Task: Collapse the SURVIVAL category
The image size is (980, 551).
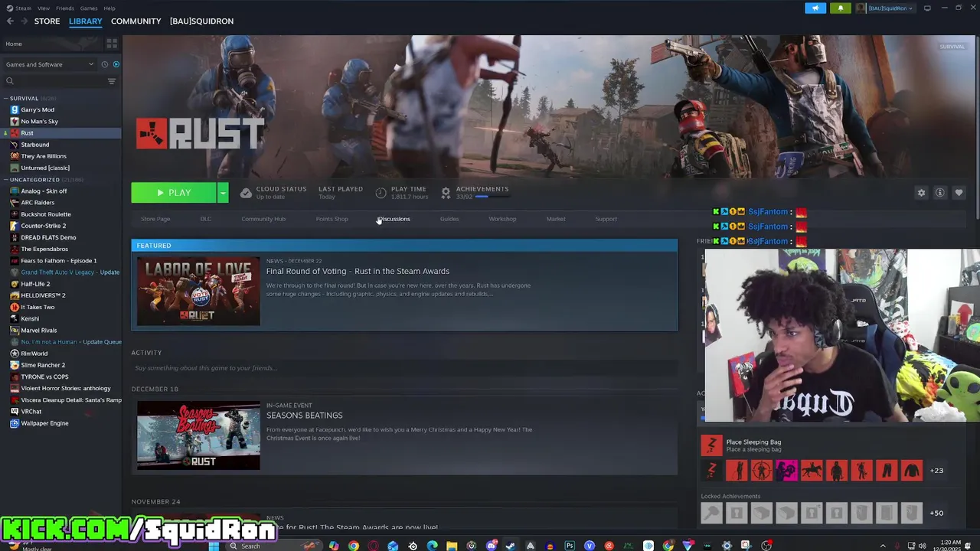Action: pos(5,98)
